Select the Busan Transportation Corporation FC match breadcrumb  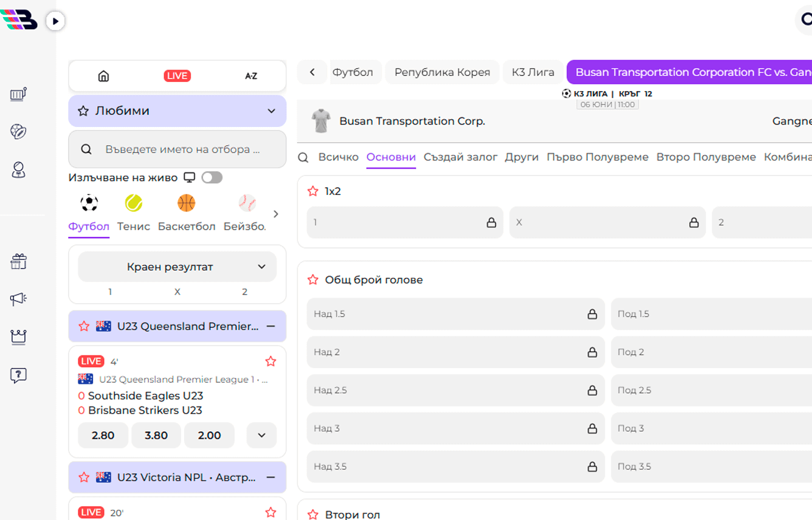pos(689,72)
